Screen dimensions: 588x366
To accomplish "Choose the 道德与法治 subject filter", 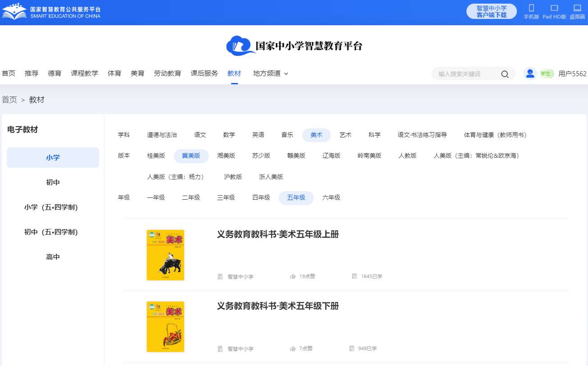I will click(x=162, y=135).
